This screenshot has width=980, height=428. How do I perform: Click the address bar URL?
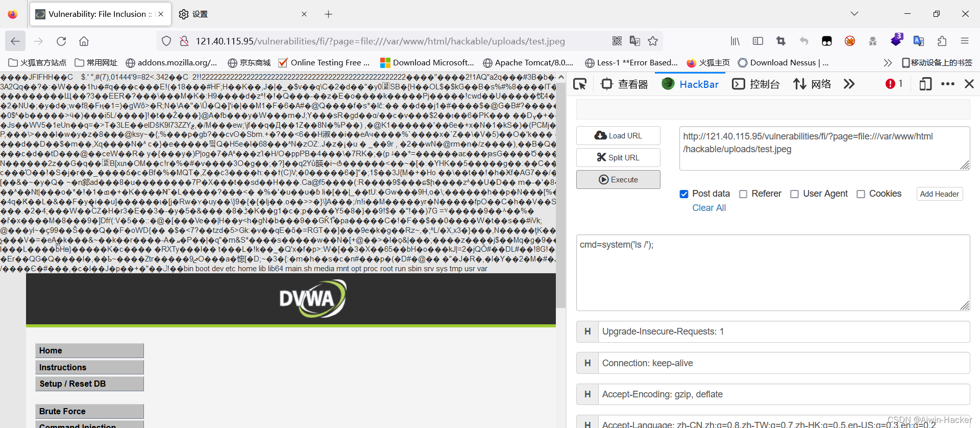(x=380, y=41)
